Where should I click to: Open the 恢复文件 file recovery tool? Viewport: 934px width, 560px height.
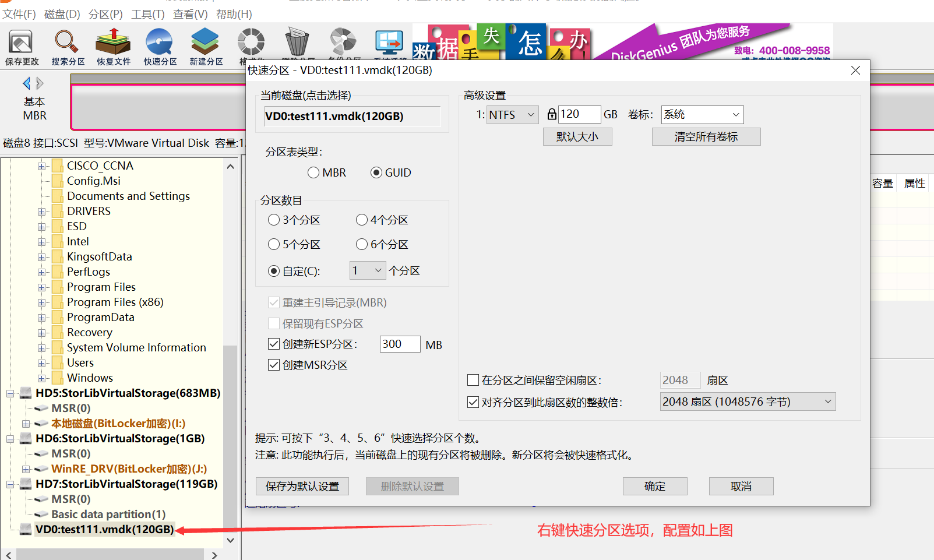point(112,45)
